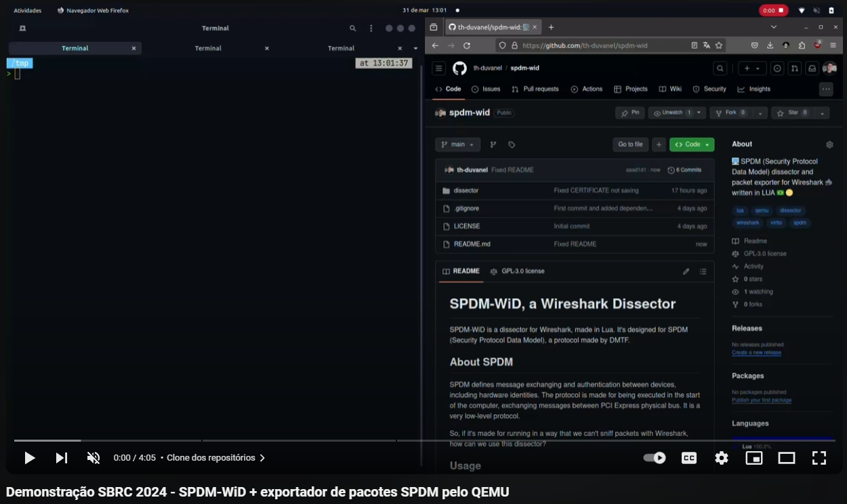Open video player settings gear
The width and height of the screenshot is (847, 504).
pyautogui.click(x=722, y=458)
